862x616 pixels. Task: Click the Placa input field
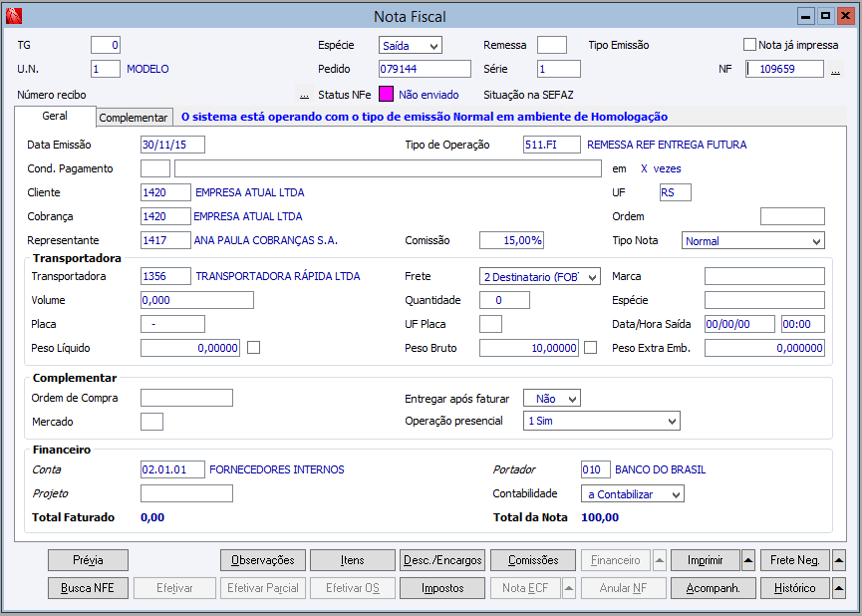172,324
